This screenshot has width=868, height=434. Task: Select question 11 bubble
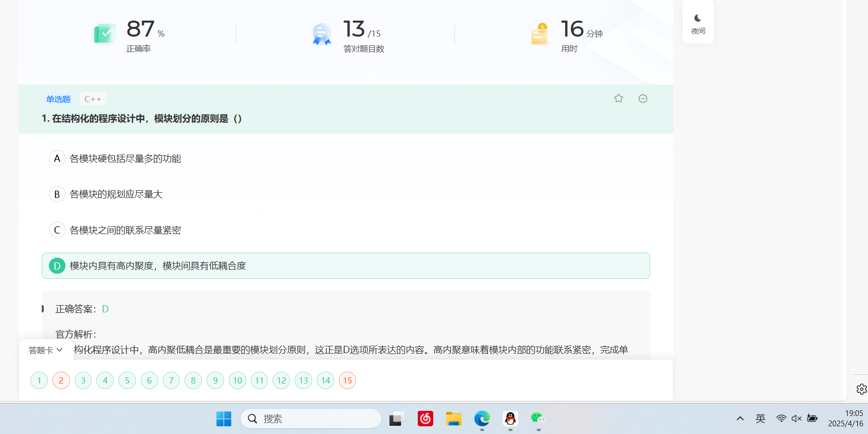click(x=260, y=380)
